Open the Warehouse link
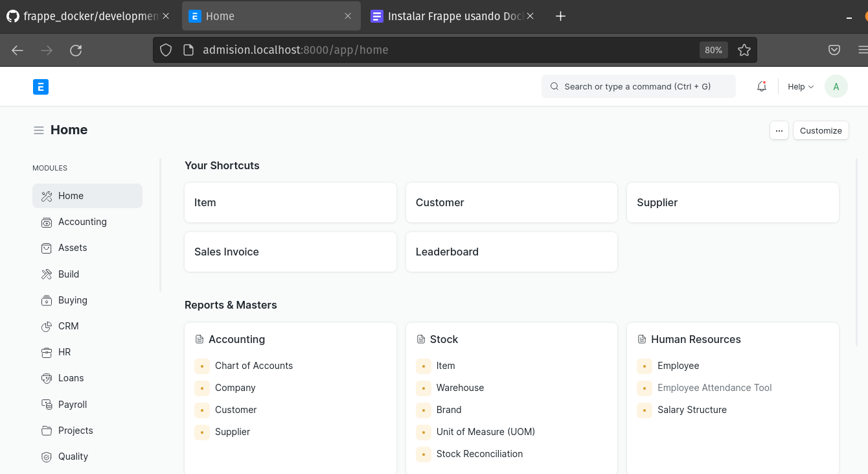The height and width of the screenshot is (474, 868). (x=460, y=388)
